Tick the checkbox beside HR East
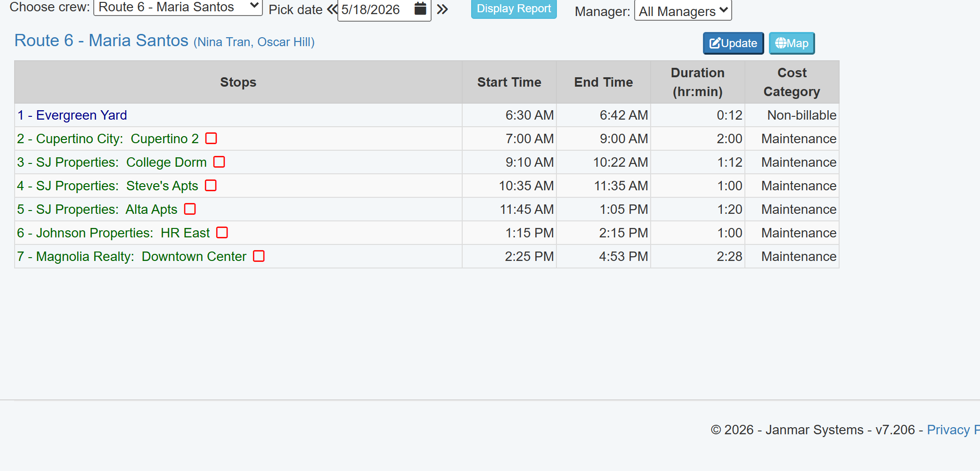 pos(222,233)
